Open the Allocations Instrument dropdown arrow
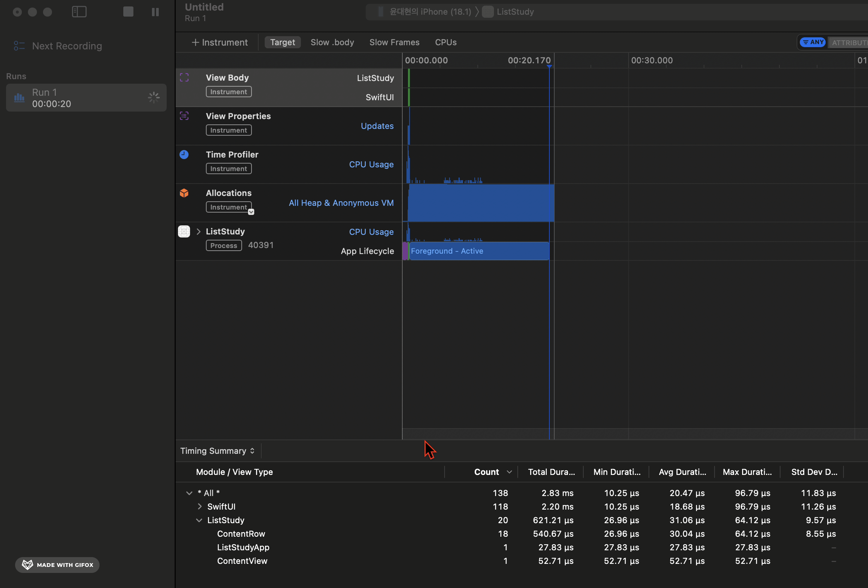 click(x=251, y=212)
